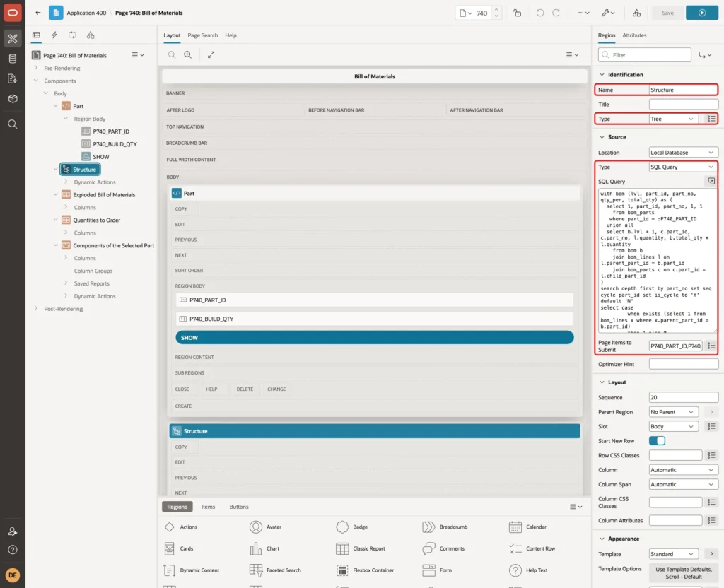This screenshot has height=588, width=724.
Task: Collapse the Identification section
Action: tap(602, 75)
